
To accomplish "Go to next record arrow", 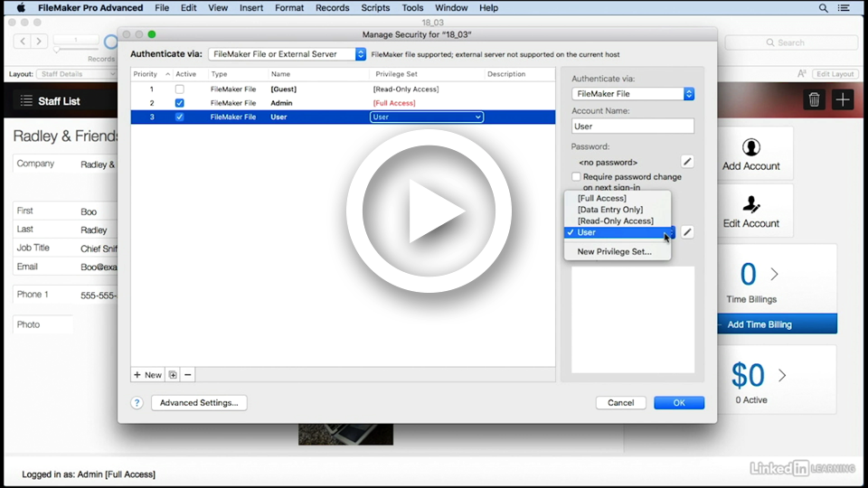I will (x=39, y=41).
